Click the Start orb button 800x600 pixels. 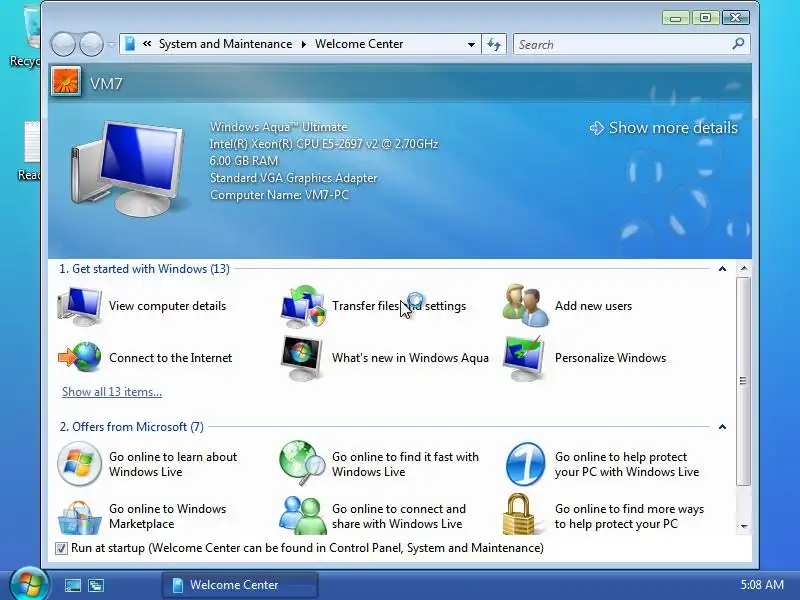[29, 585]
